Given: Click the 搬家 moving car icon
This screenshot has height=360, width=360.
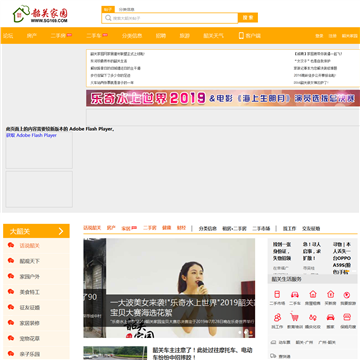Looking at the screenshot, I should coord(330,317).
